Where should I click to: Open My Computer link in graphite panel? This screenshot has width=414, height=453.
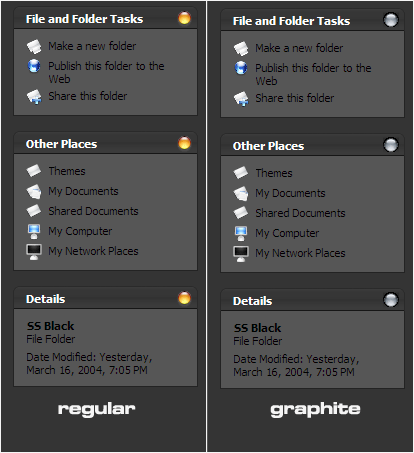pyautogui.click(x=287, y=233)
